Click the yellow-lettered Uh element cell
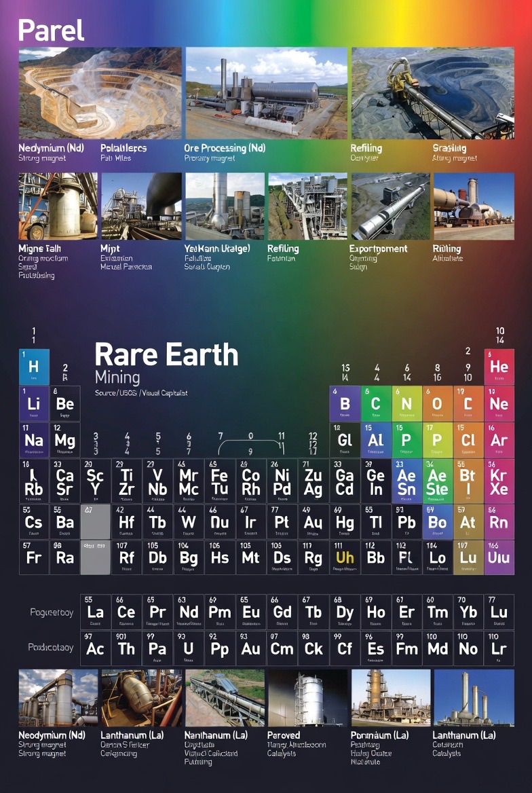This screenshot has height=793, width=532. [x=345, y=557]
